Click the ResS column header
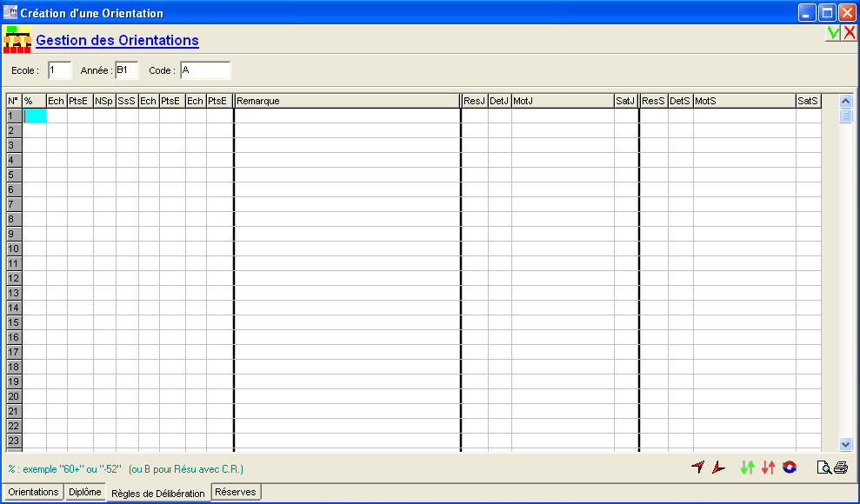860x504 pixels. tap(654, 101)
